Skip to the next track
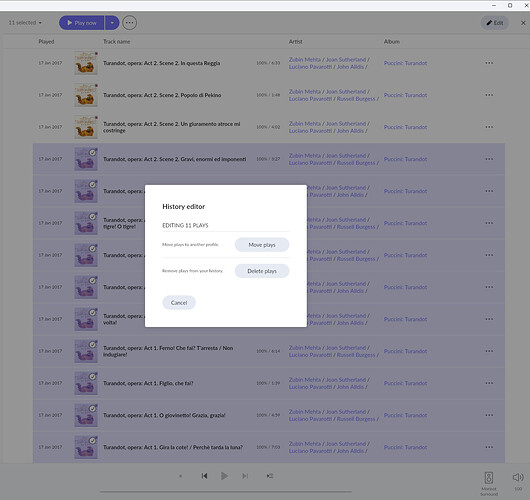 pos(245,476)
